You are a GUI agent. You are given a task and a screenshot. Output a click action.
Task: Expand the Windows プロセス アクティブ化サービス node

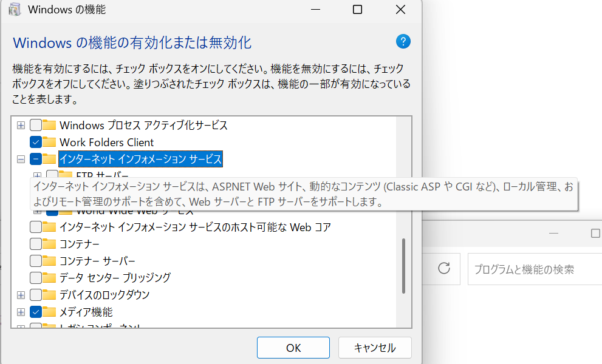pyautogui.click(x=21, y=125)
